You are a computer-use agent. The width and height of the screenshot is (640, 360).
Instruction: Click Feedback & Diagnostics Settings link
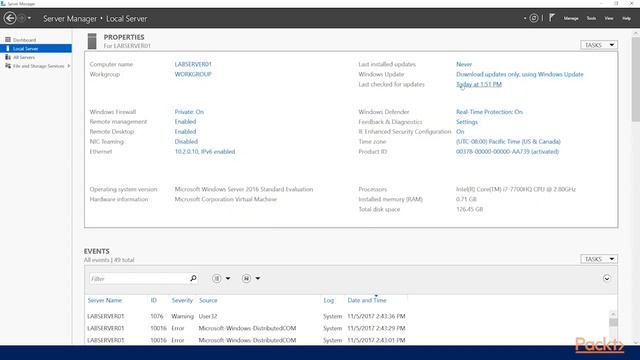pyautogui.click(x=467, y=122)
